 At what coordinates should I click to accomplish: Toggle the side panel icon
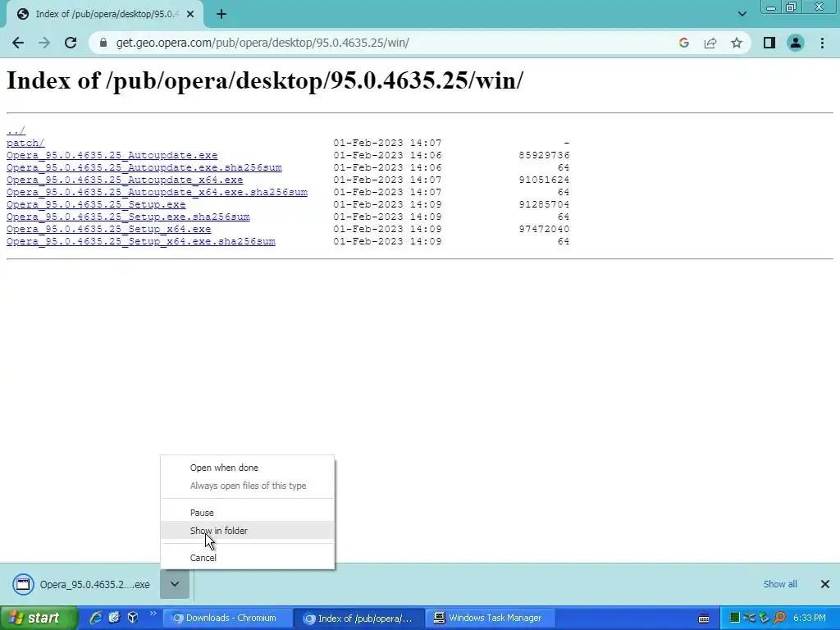click(769, 43)
